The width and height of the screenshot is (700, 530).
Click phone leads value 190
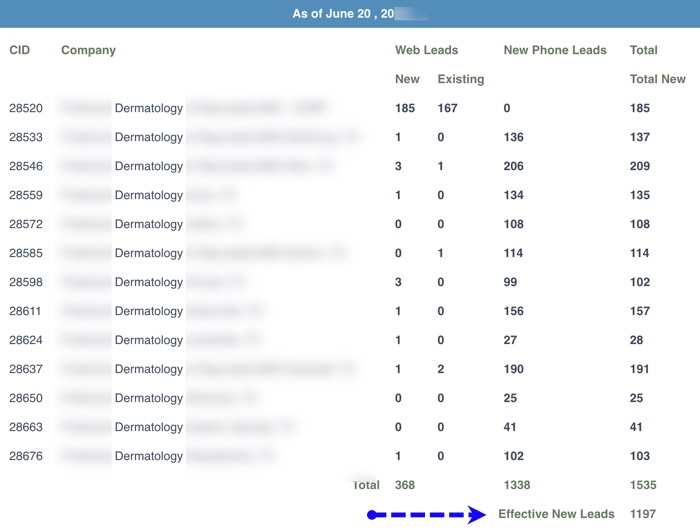point(513,369)
